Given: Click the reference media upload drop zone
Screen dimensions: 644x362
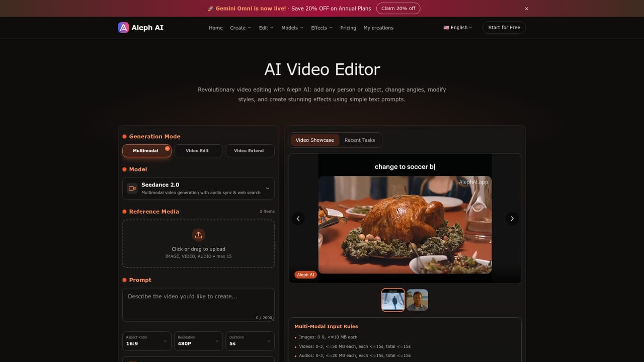Looking at the screenshot, I should (x=198, y=243).
